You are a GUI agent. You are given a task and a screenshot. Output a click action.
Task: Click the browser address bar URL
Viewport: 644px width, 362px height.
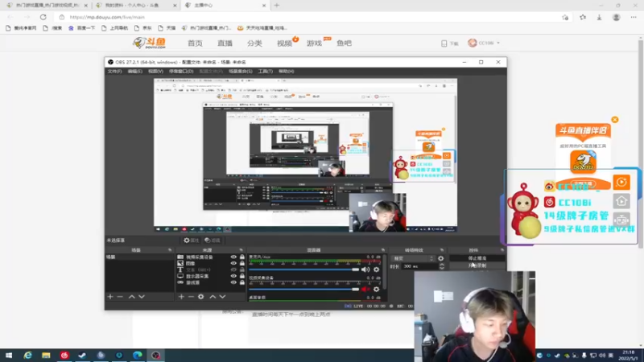(x=107, y=17)
